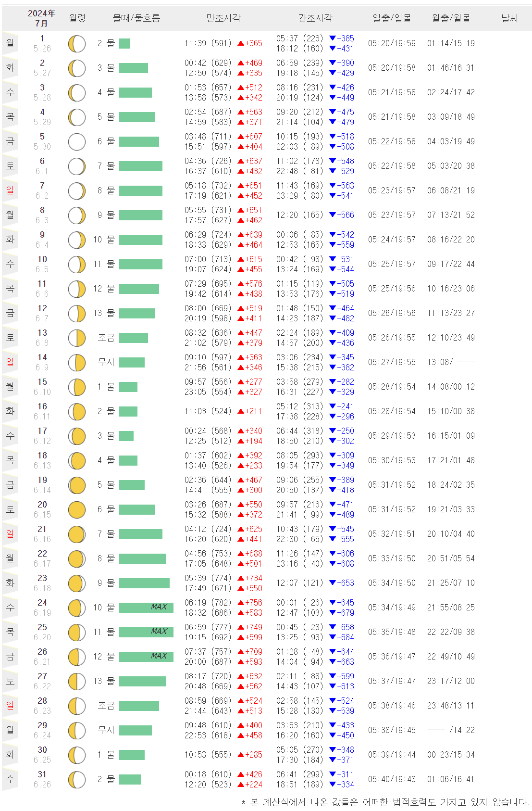Image resolution: width=532 pixels, height=811 pixels.
Task: Click the green tide bar for July 17
Action: point(126,436)
